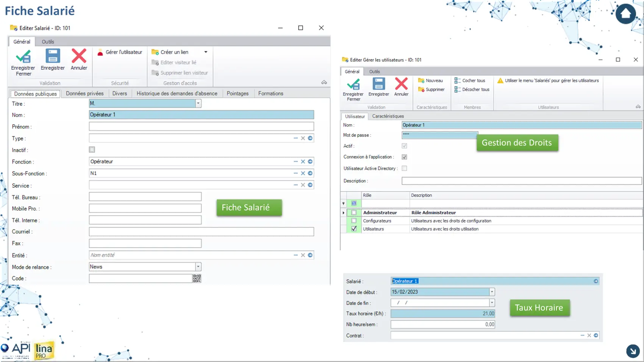The height and width of the screenshot is (362, 644).
Task: Click the green Gestion des Droits button
Action: click(517, 143)
